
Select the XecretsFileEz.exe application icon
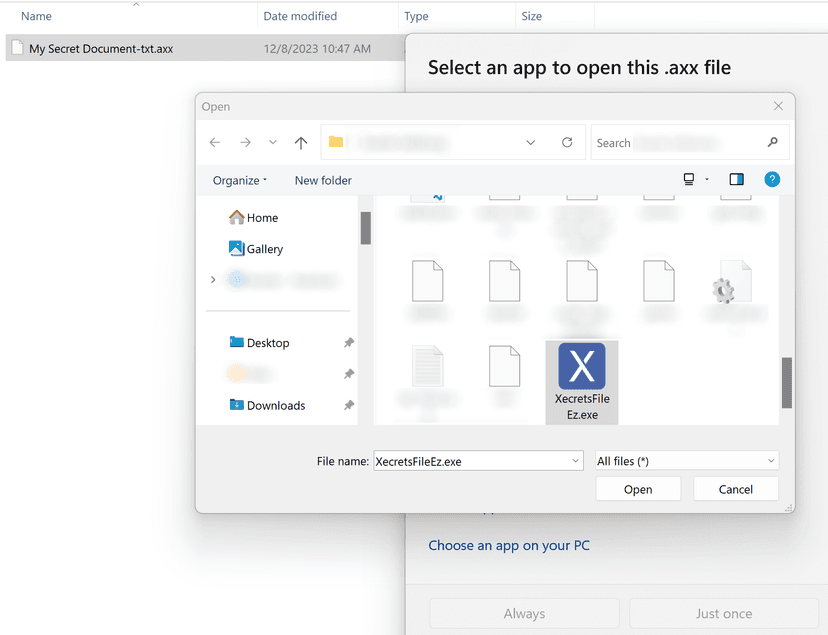click(581, 366)
